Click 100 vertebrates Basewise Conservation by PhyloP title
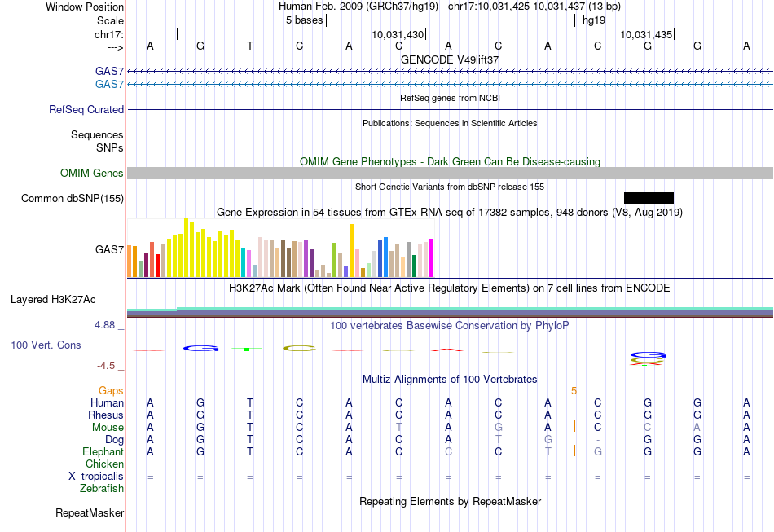This screenshot has height=532, width=774. [450, 325]
